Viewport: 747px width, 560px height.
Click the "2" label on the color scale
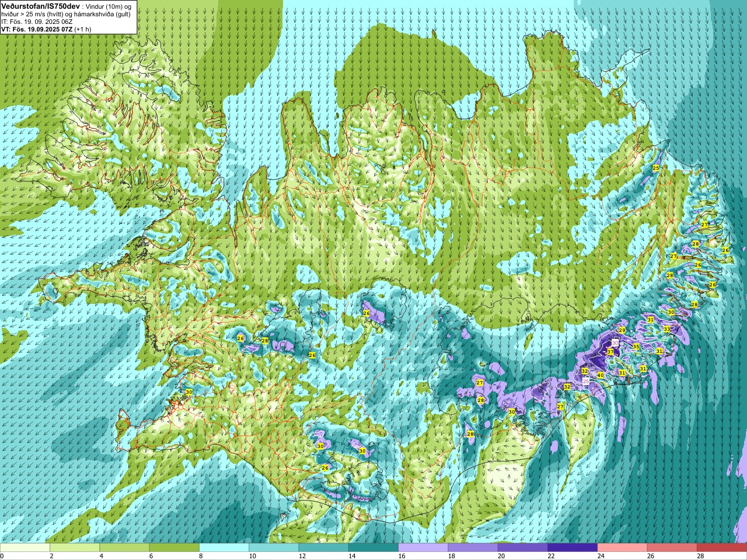pos(51,556)
